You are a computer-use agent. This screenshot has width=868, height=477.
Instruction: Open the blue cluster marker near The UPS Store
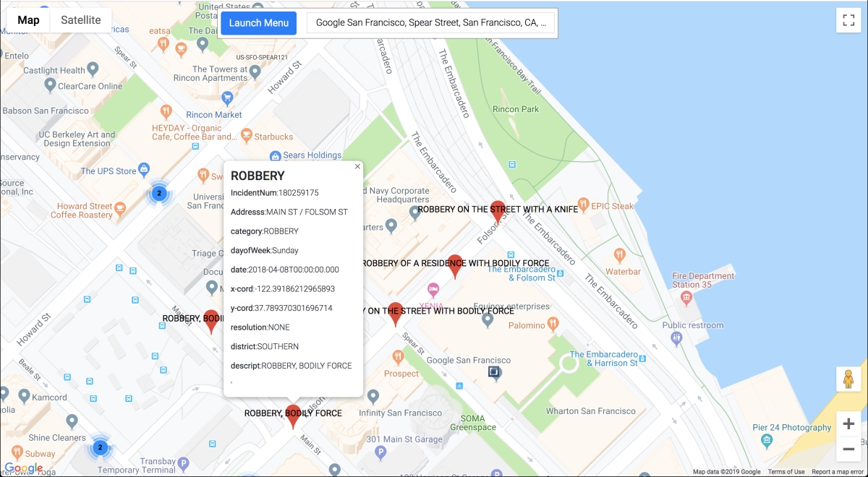point(159,193)
